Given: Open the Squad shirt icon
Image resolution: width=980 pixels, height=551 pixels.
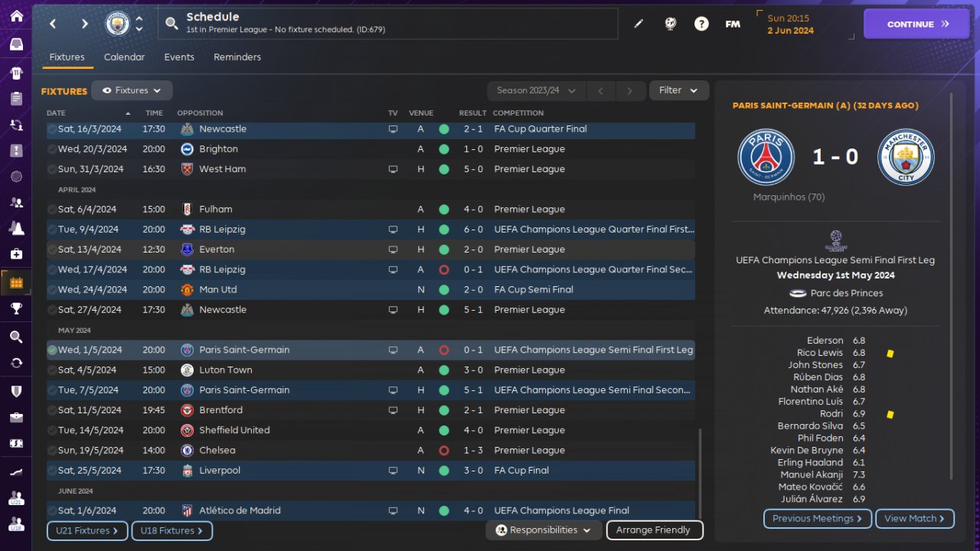Looking at the screenshot, I should (x=16, y=73).
